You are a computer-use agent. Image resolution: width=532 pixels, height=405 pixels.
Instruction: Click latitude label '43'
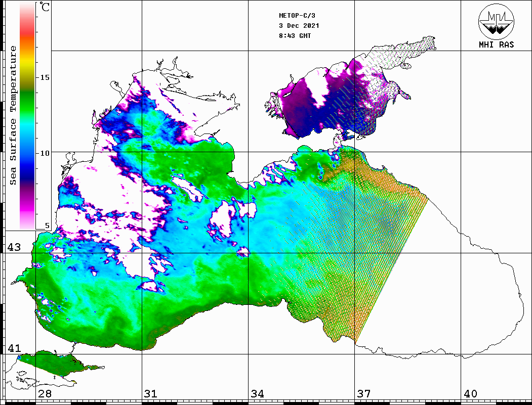[14, 247]
